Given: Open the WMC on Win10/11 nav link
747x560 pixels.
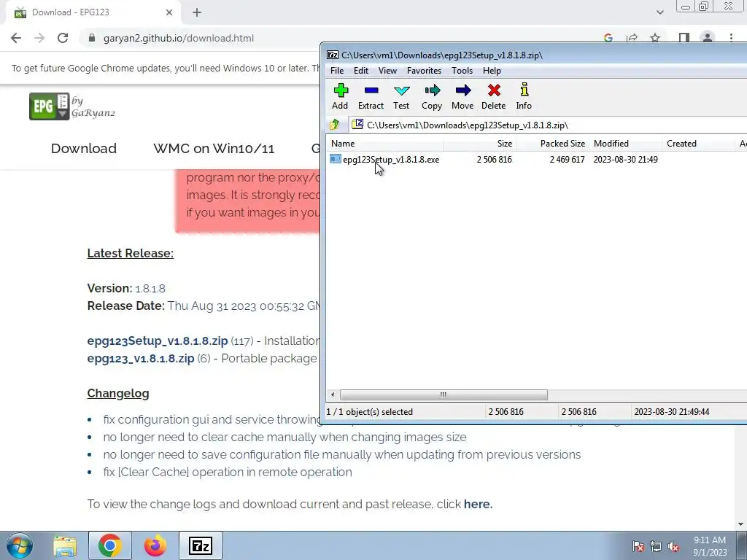Looking at the screenshot, I should point(214,149).
